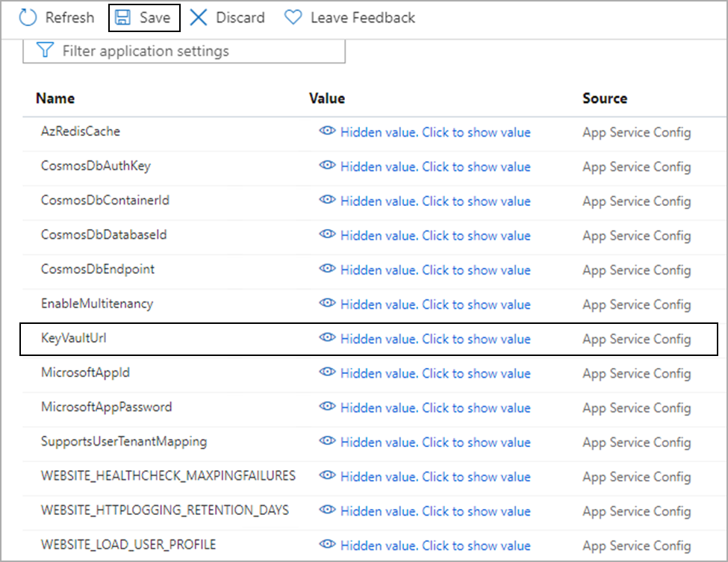
Task: Toggle the eye icon for CosmosDbAuthKey value
Action: tap(327, 166)
